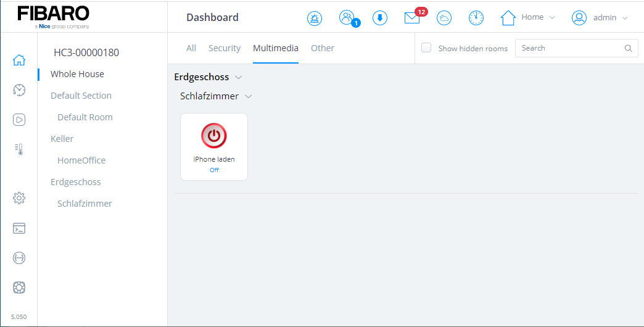Click the clock icon in header
Image resolution: width=644 pixels, height=327 pixels.
pos(476,18)
